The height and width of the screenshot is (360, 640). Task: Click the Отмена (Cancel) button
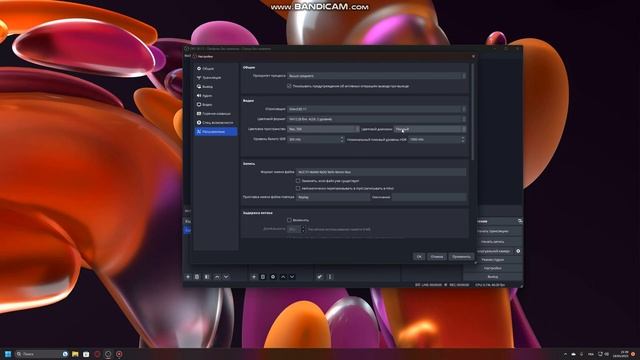pyautogui.click(x=437, y=256)
